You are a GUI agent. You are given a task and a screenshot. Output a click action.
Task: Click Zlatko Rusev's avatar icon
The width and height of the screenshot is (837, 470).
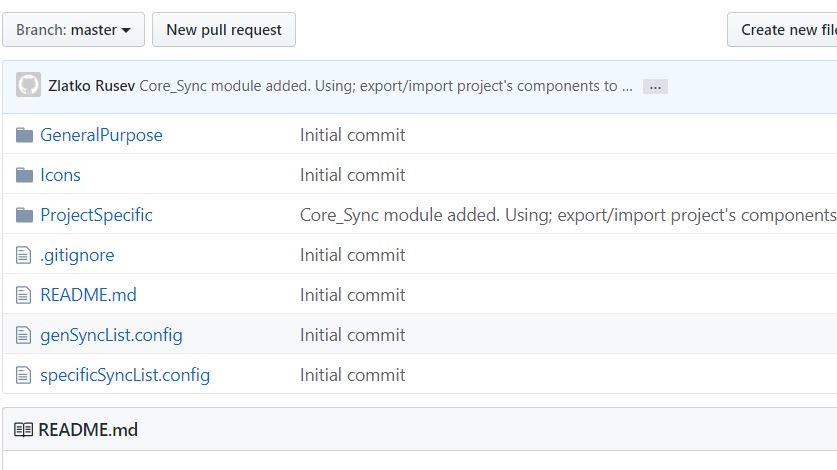pyautogui.click(x=28, y=85)
